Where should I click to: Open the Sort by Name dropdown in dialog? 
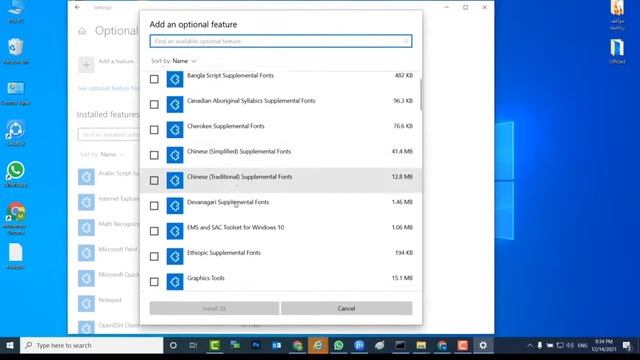point(174,61)
